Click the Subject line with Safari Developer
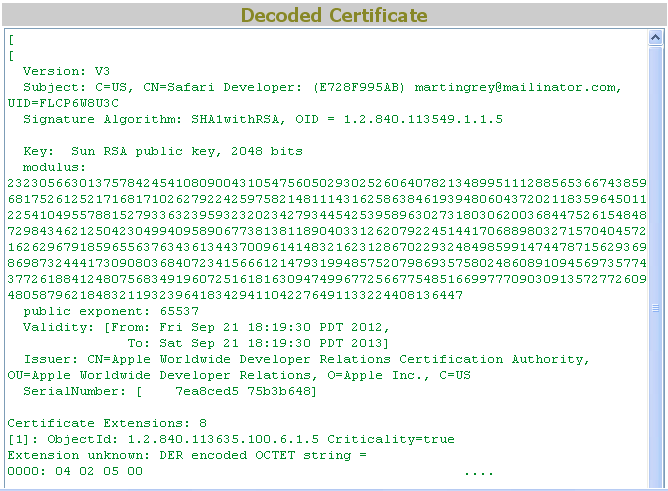 pos(322,87)
